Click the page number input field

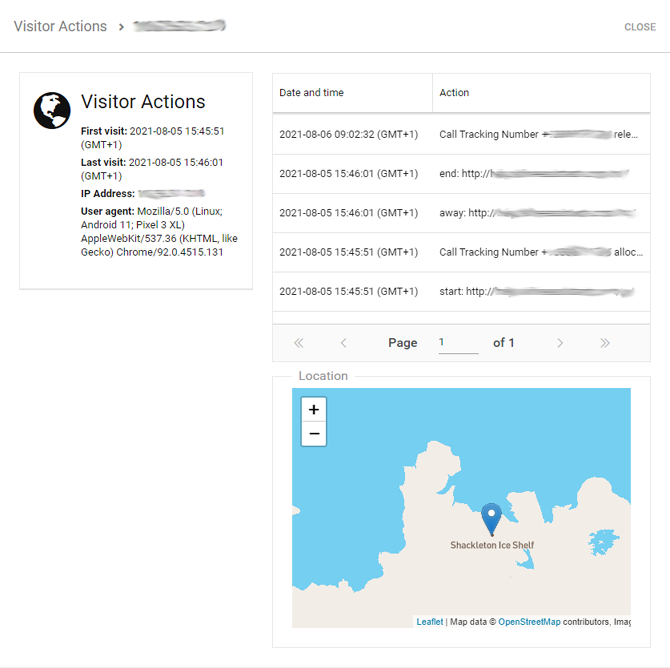pyautogui.click(x=458, y=343)
